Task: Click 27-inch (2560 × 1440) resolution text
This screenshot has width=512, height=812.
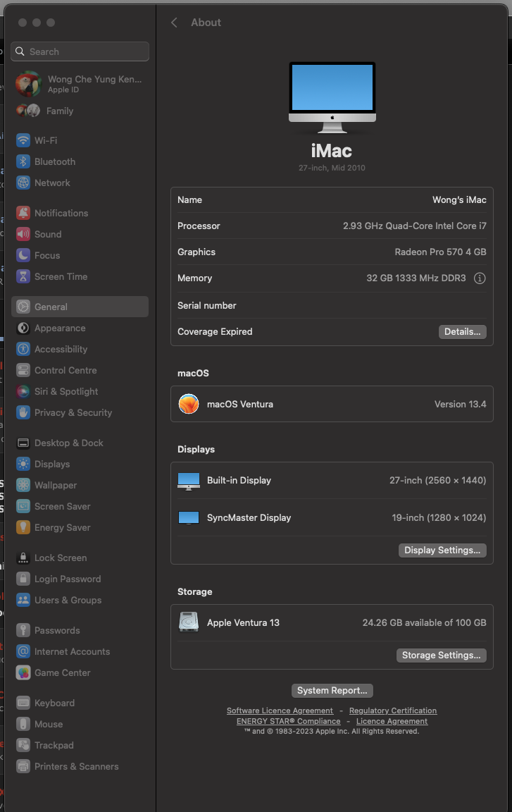Action: (437, 480)
